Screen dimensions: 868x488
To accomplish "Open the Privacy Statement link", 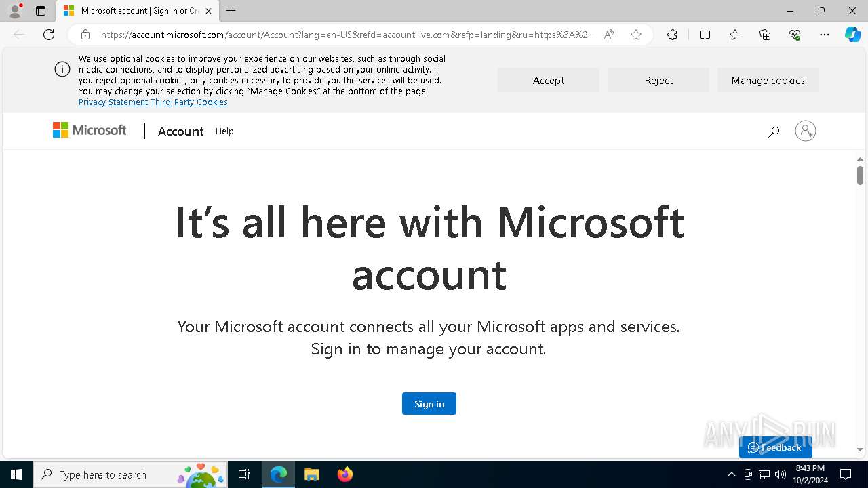I will click(x=113, y=102).
